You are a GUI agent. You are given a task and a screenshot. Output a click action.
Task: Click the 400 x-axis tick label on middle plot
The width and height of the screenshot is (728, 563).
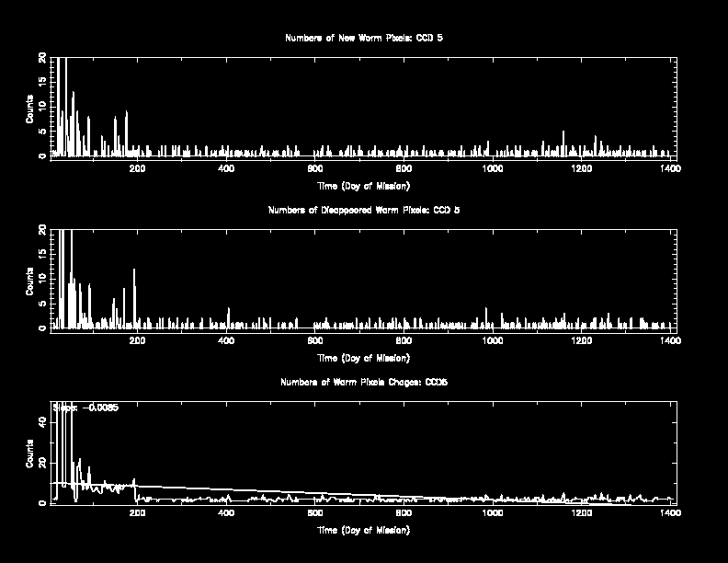[x=226, y=340]
